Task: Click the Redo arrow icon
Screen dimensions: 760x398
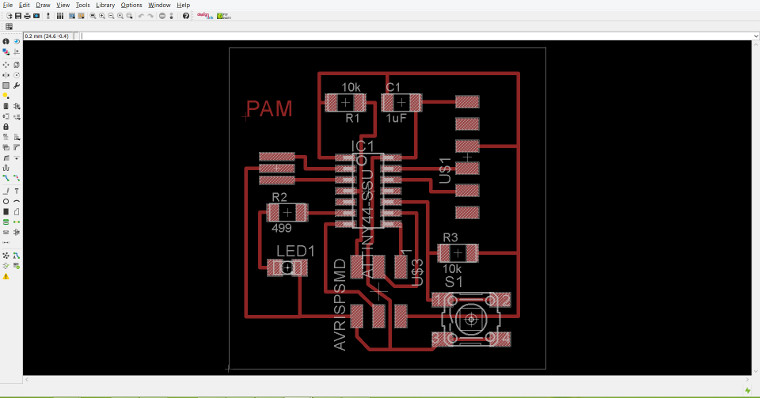Action: [x=150, y=16]
